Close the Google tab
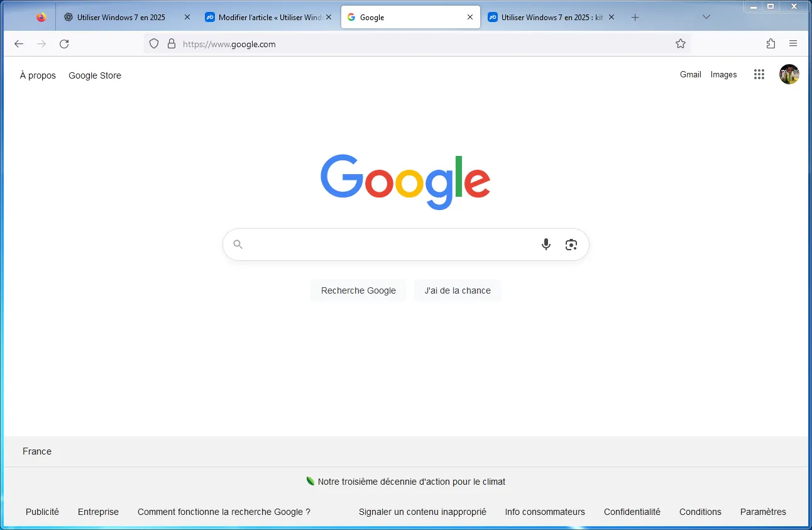 (470, 18)
